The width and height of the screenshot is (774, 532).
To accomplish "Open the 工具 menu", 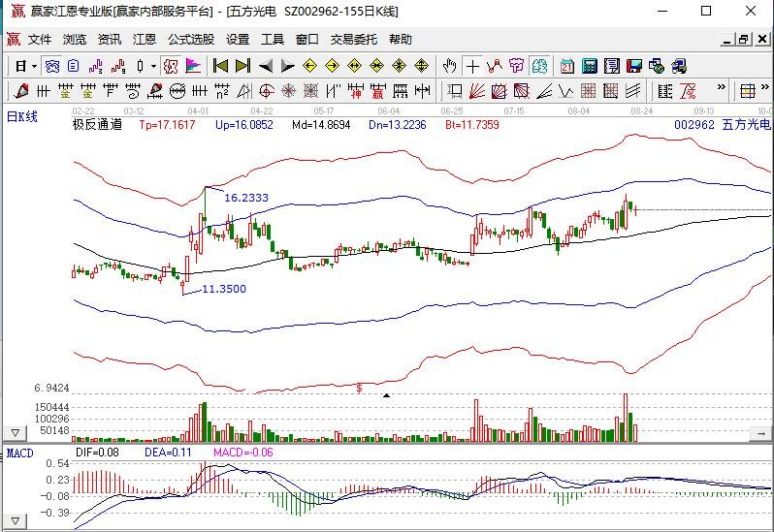I will pos(272,40).
